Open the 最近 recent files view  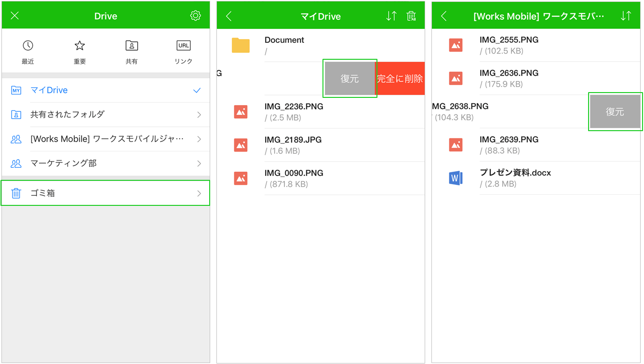pyautogui.click(x=28, y=52)
